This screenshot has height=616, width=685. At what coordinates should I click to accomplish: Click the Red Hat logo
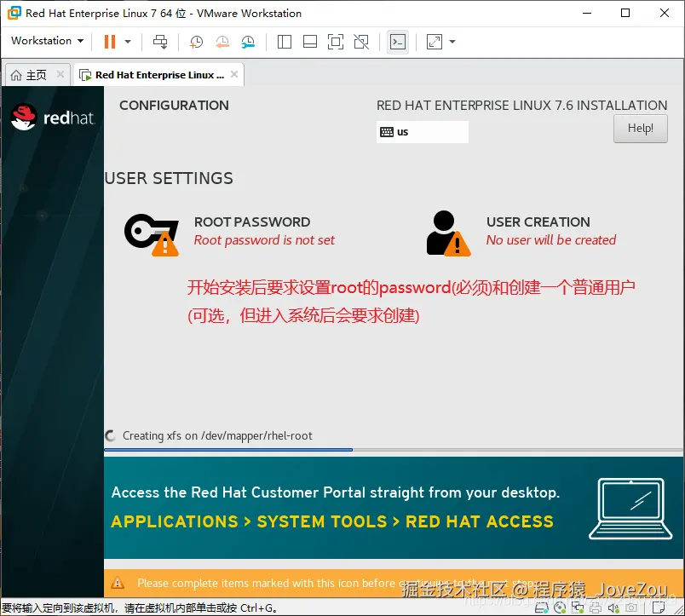(x=53, y=117)
